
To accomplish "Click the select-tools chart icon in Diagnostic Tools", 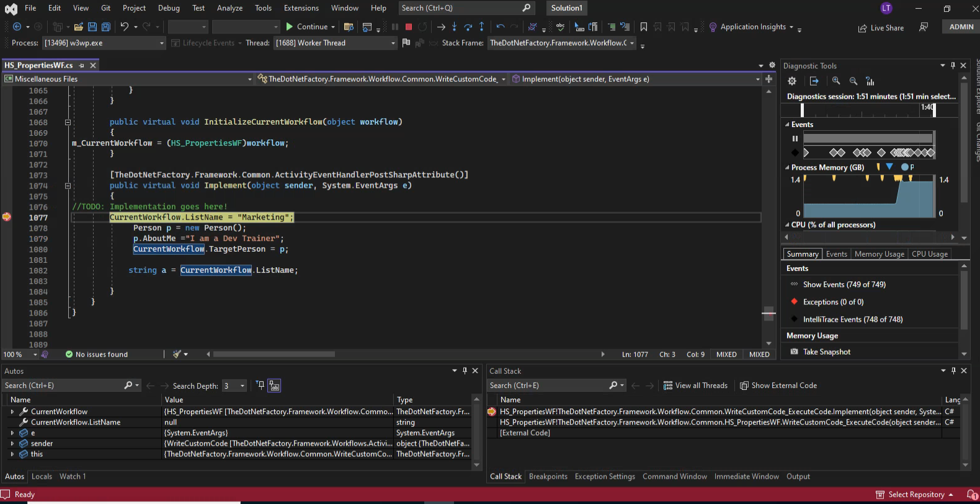I will 870,81.
